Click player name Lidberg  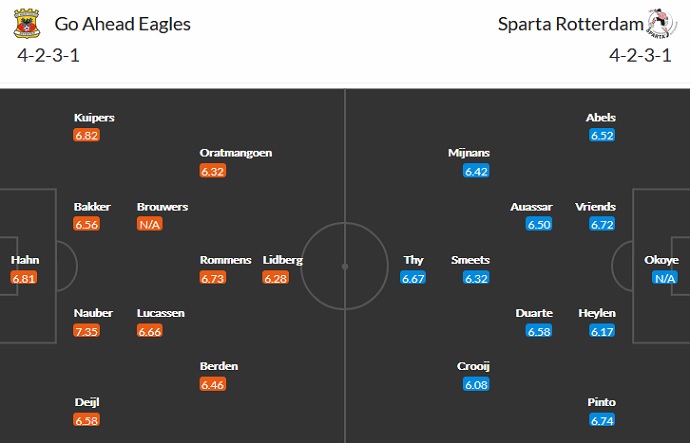pyautogui.click(x=283, y=260)
